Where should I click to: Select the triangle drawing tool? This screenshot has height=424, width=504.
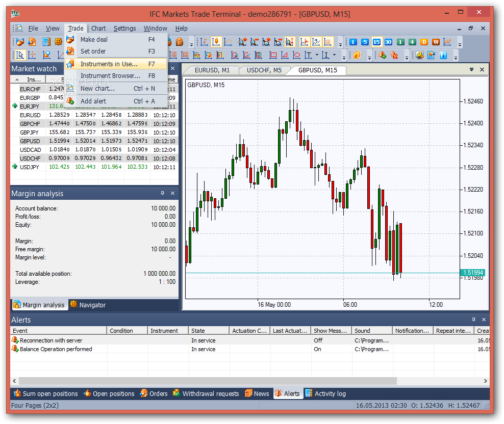tap(285, 55)
